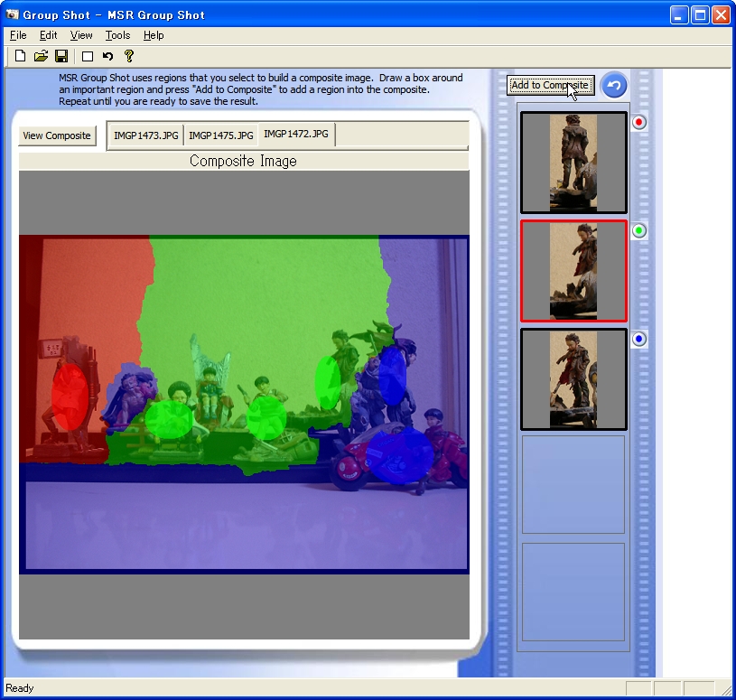
Task: Click the Group Shot app icon in title bar
Action: pyautogui.click(x=13, y=14)
